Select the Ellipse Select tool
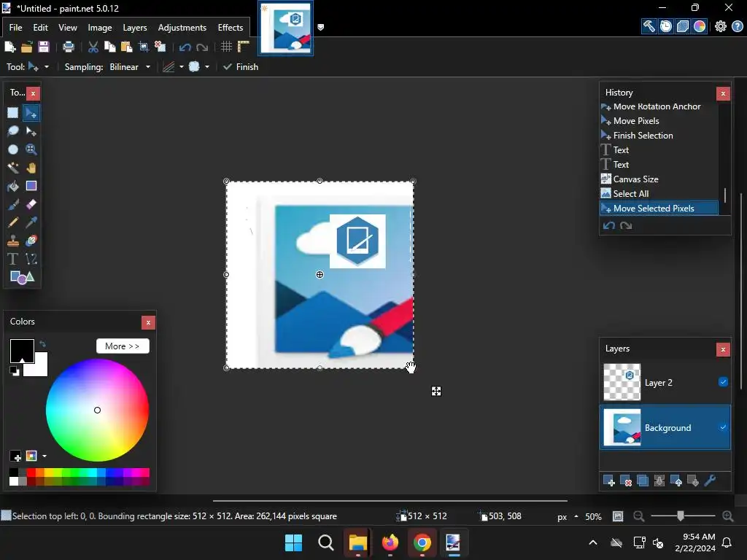The image size is (747, 560). coord(13,149)
